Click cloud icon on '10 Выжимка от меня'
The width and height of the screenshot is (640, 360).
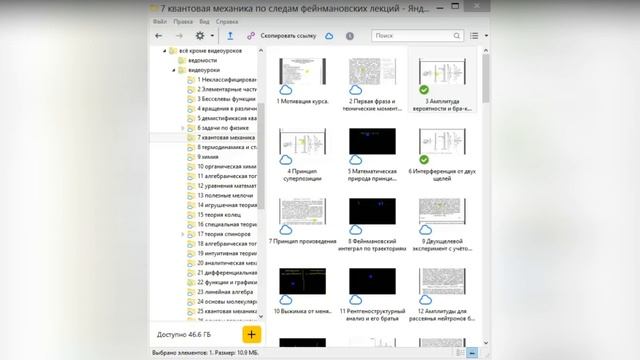pyautogui.click(x=286, y=300)
